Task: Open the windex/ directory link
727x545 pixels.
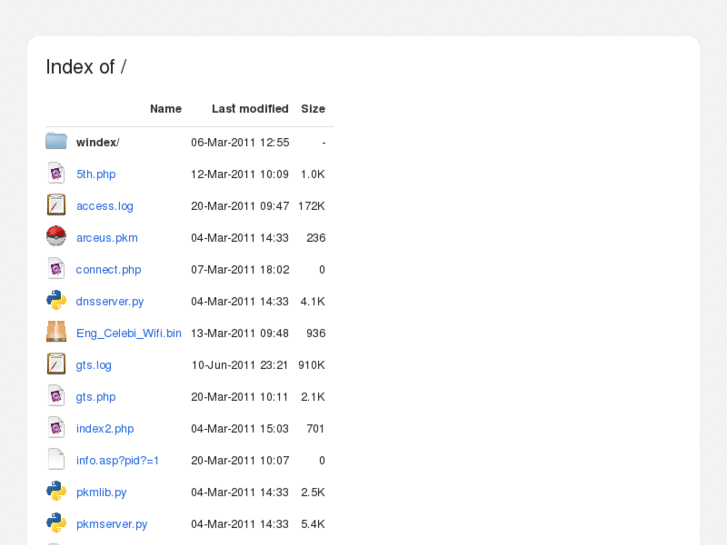Action: pyautogui.click(x=97, y=142)
